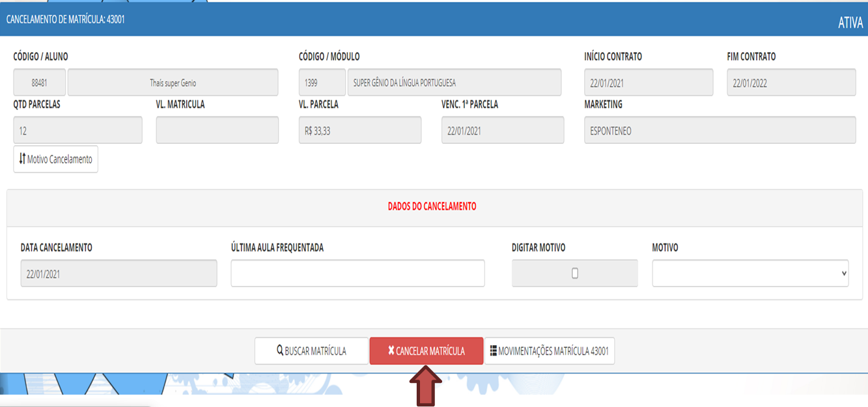This screenshot has width=868, height=407.
Task: Expand the Motivo dropdown list
Action: click(x=750, y=274)
